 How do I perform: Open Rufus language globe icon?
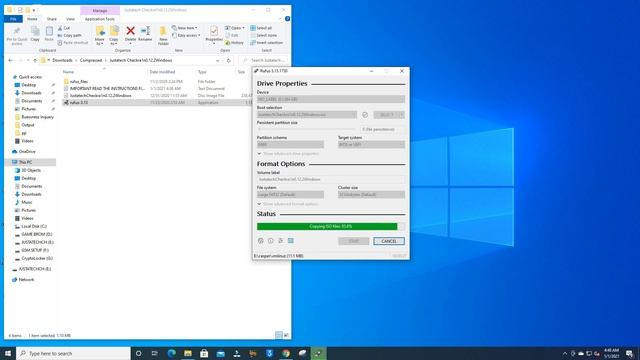pyautogui.click(x=260, y=241)
